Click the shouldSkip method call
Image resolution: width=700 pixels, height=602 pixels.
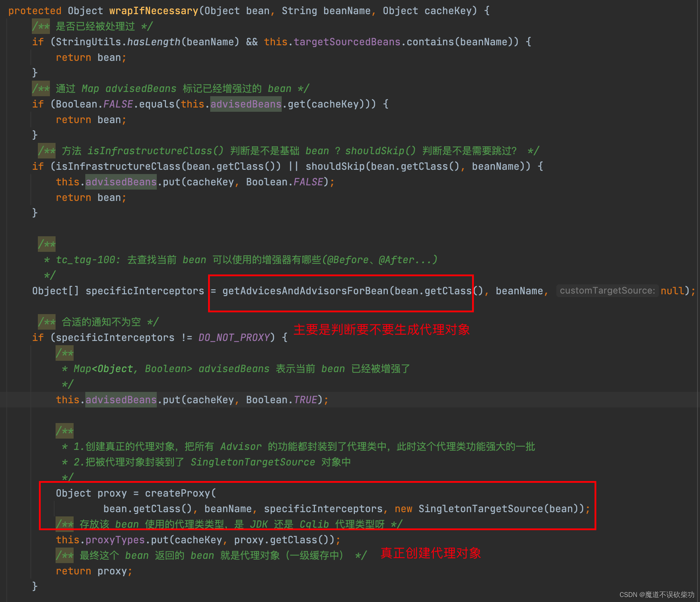pos(335,166)
